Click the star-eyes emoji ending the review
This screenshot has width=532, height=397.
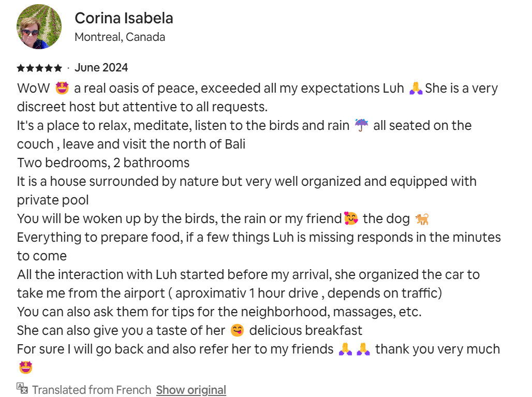pyautogui.click(x=25, y=368)
